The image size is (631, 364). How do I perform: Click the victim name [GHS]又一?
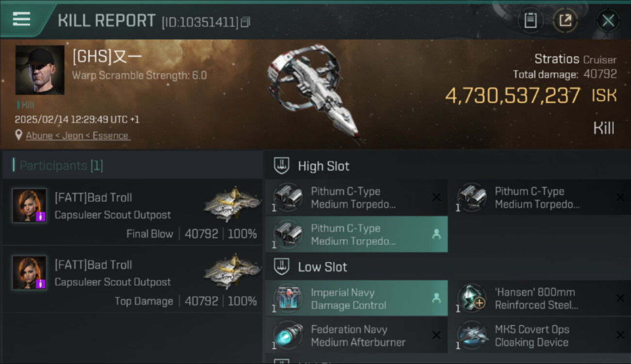107,57
